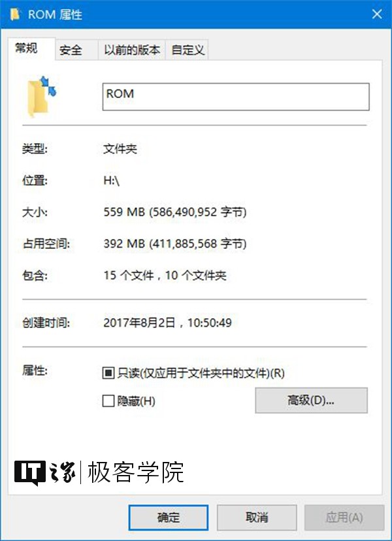This screenshot has height=541, width=392.
Task: Close the ROM properties dialog
Action: [377, 14]
